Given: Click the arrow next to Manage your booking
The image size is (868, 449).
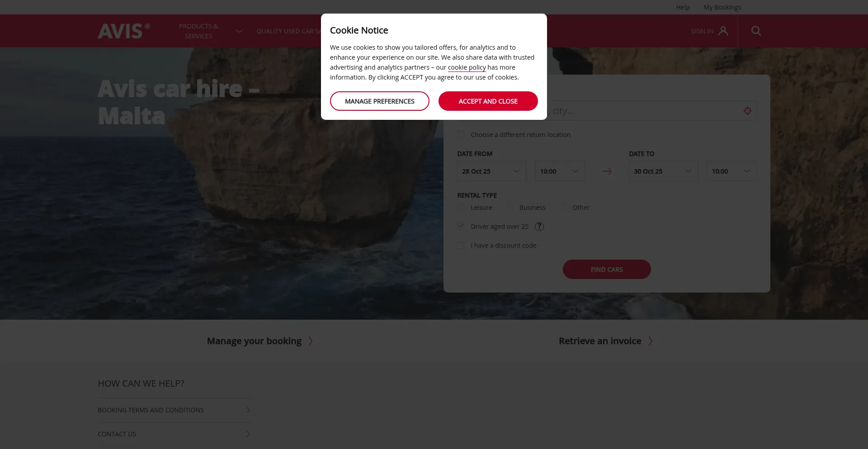Looking at the screenshot, I should coord(311,341).
